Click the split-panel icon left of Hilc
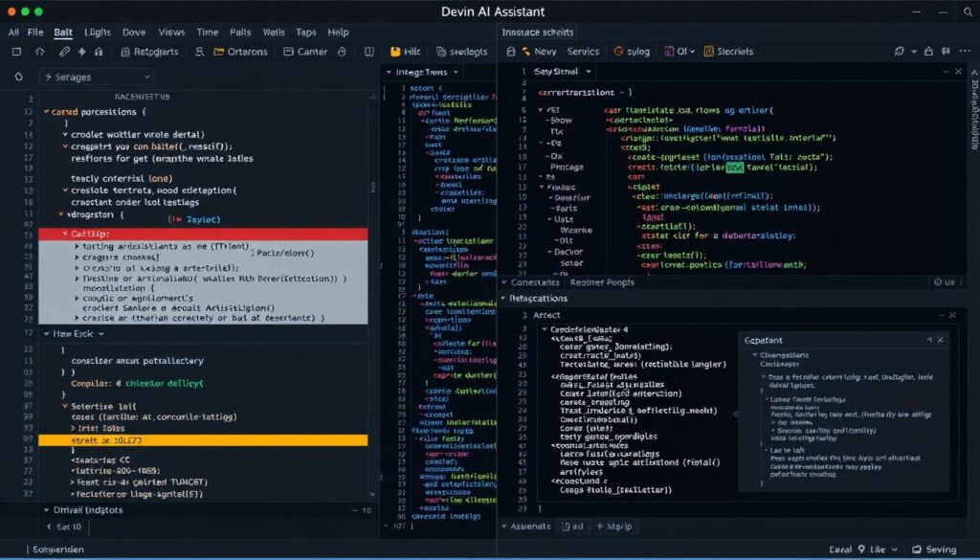 369,52
